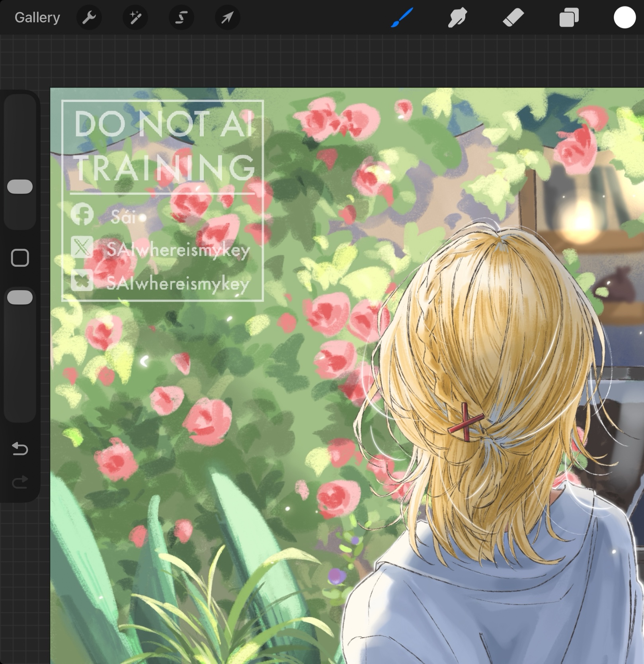Activate the Transform arrow tool

click(227, 18)
